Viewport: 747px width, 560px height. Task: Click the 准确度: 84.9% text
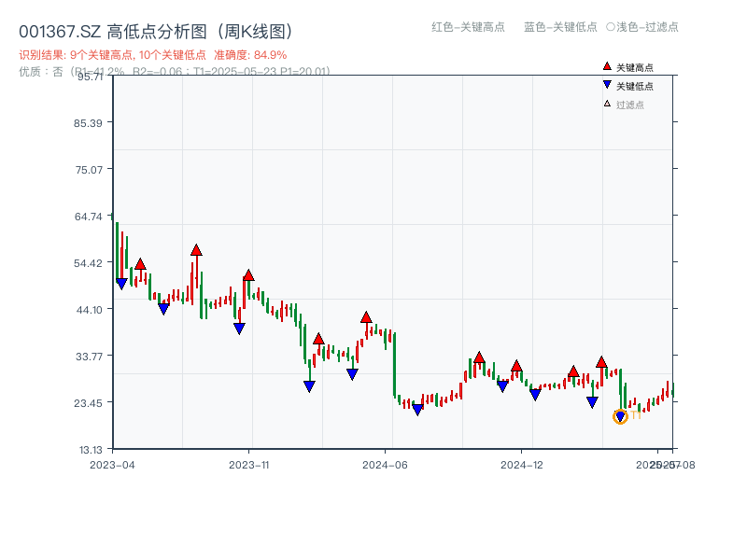246,54
